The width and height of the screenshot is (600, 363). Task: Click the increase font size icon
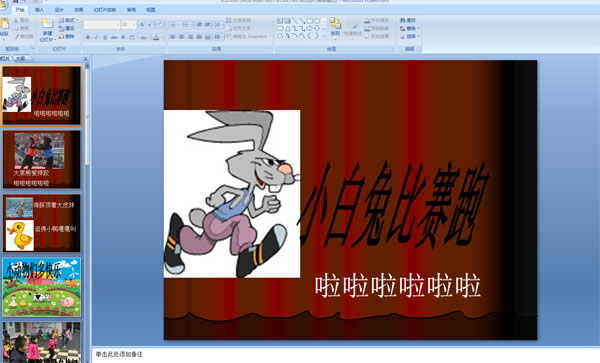click(x=142, y=25)
